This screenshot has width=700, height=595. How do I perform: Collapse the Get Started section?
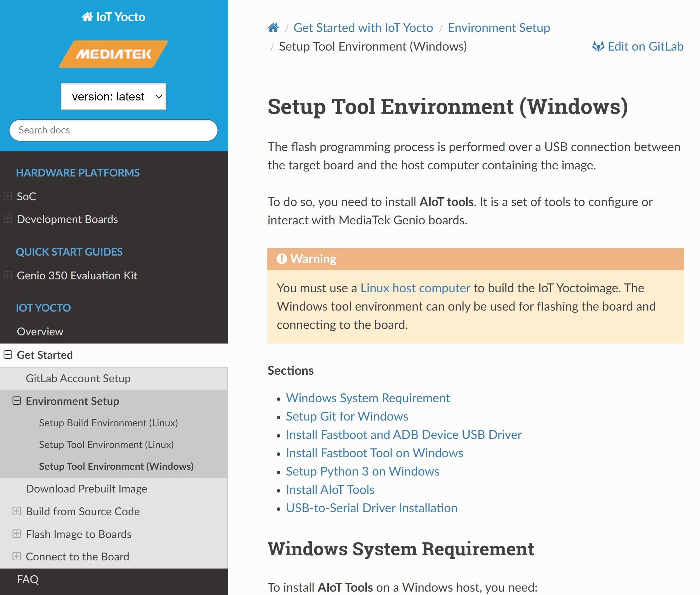coord(8,355)
